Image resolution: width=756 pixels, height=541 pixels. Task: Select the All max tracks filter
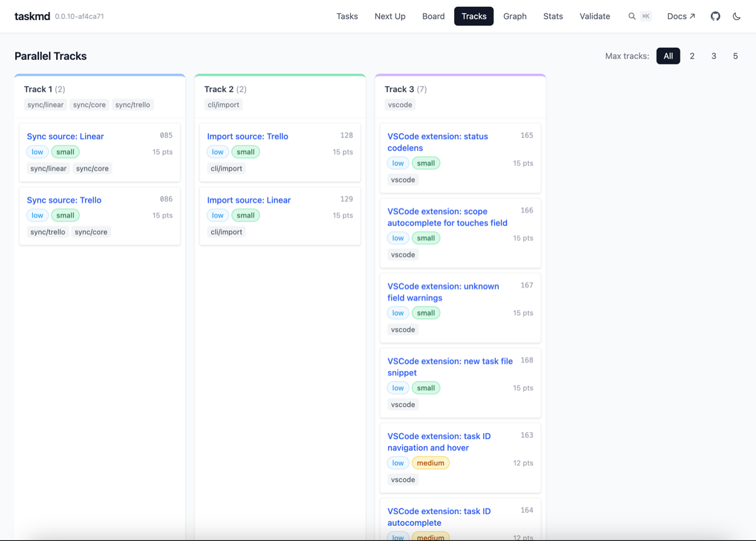(x=668, y=55)
